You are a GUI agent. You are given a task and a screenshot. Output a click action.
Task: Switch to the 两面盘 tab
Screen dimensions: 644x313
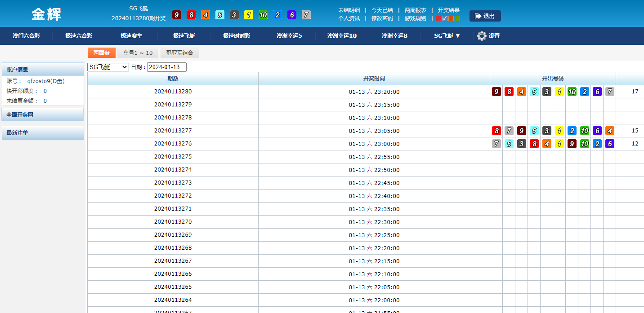pyautogui.click(x=101, y=53)
